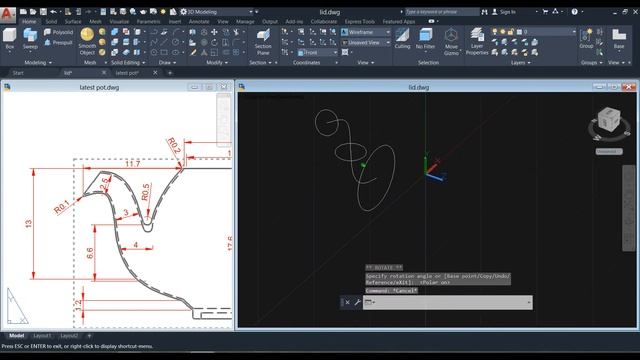Click the Solid Intersect icon
This screenshot has width=640, height=360.
(x=115, y=52)
